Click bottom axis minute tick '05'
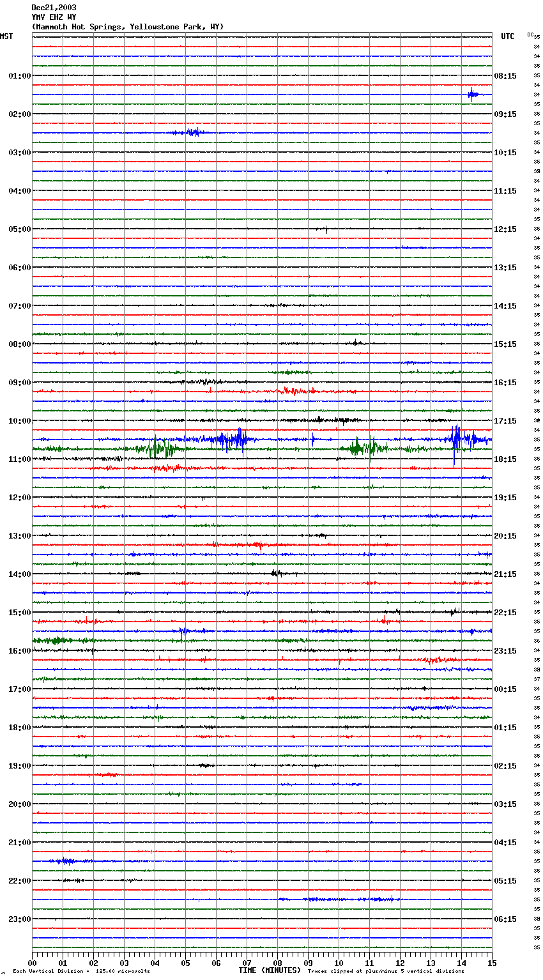543x980 pixels. (x=185, y=963)
